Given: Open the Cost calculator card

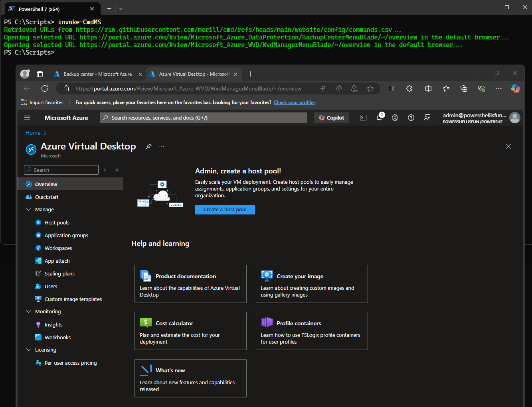Looking at the screenshot, I should pos(190,331).
